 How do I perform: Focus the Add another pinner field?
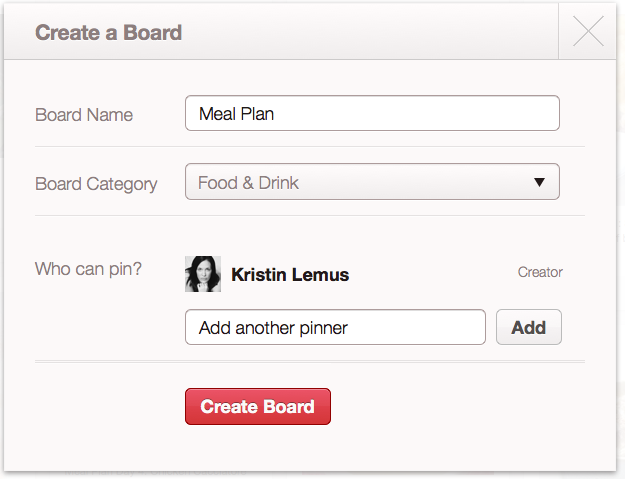335,327
